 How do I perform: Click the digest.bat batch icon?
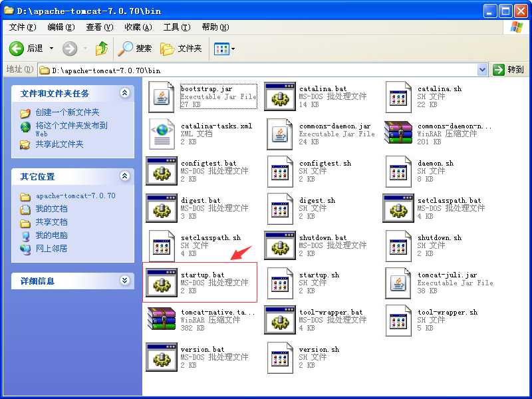(162, 208)
